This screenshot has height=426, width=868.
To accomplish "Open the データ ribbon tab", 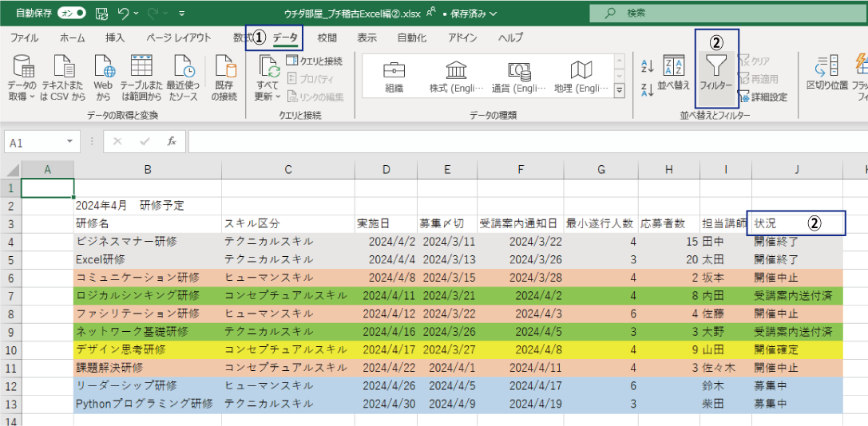I will (x=285, y=38).
